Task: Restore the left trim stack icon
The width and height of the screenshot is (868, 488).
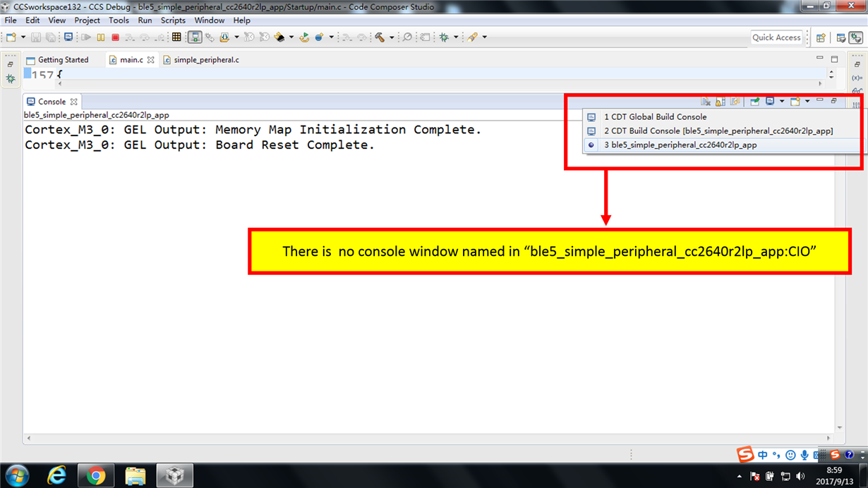Action: [x=10, y=65]
